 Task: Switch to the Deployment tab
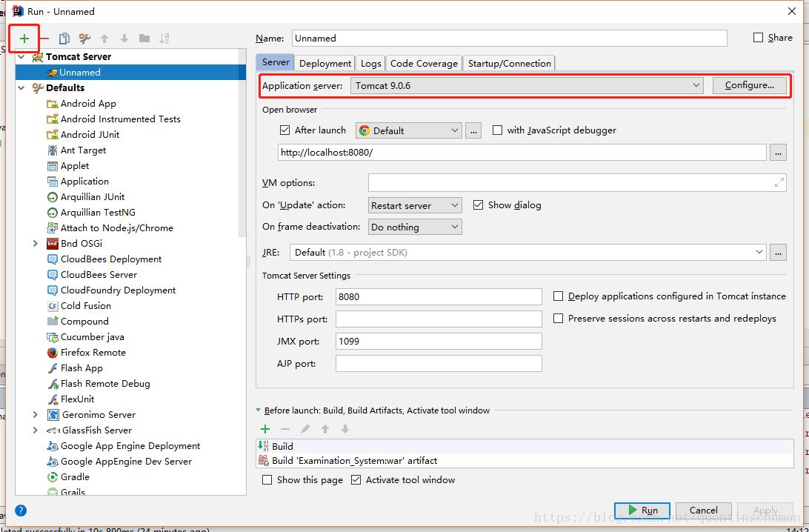tap(325, 64)
